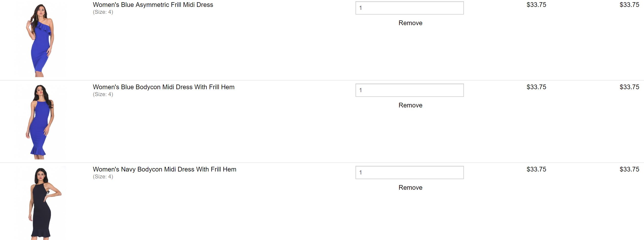Viewport: 644px width, 240px height.
Task: Click subtotal amount for Navy Bodycon Midi Dress
Action: tap(629, 169)
